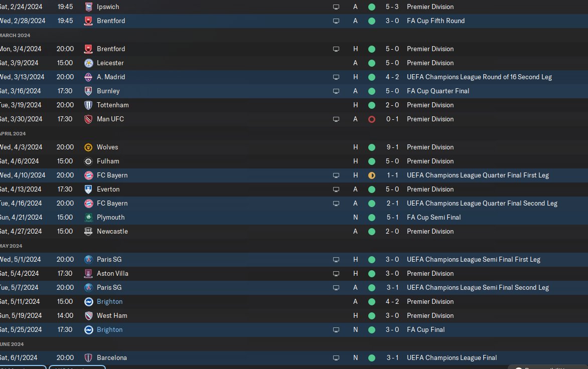Click the FC Bayern badge on 4/10/2024
This screenshot has width=588, height=369.
(88, 175)
